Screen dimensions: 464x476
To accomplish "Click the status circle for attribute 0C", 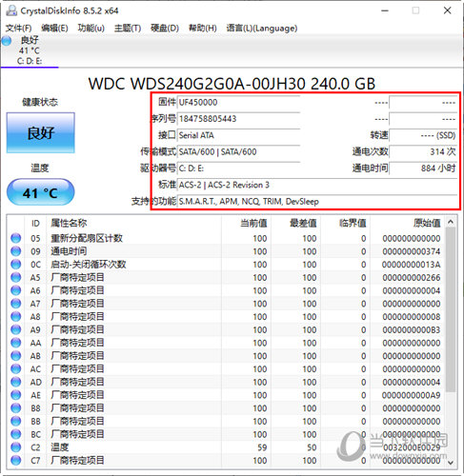I will [x=16, y=265].
